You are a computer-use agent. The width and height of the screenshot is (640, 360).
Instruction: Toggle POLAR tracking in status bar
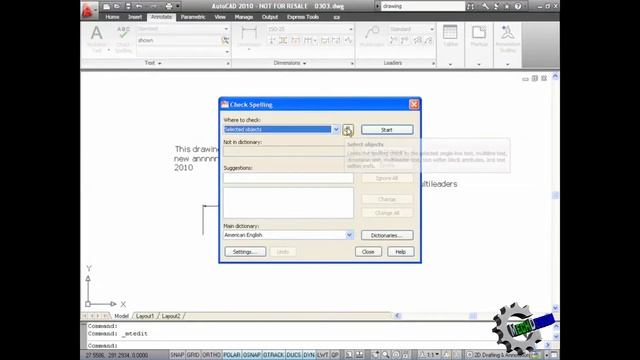(x=231, y=355)
